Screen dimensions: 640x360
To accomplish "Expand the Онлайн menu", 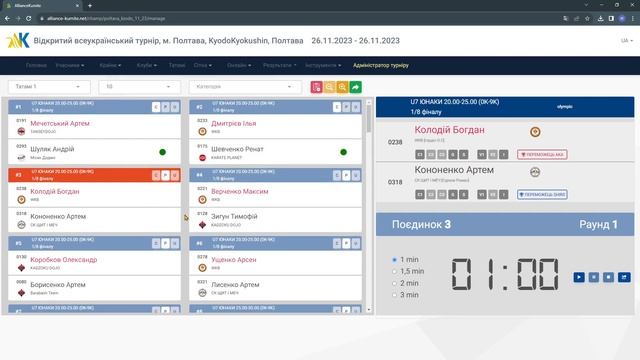I will (239, 65).
